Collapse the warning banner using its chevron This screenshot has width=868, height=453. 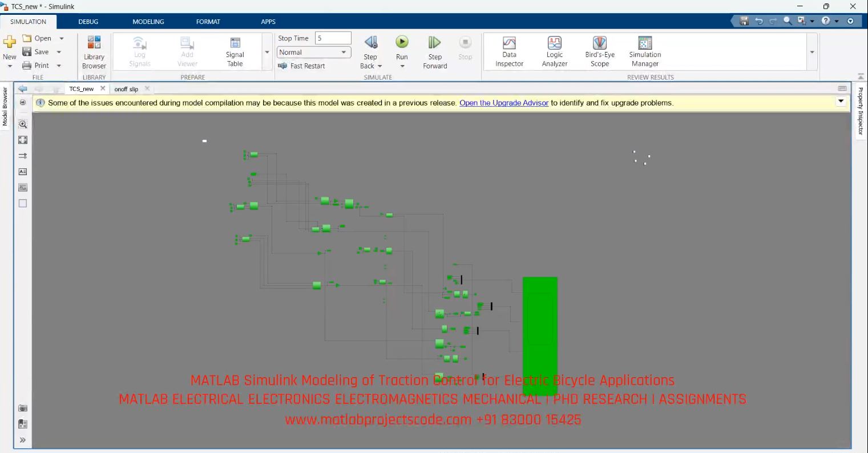pos(841,101)
